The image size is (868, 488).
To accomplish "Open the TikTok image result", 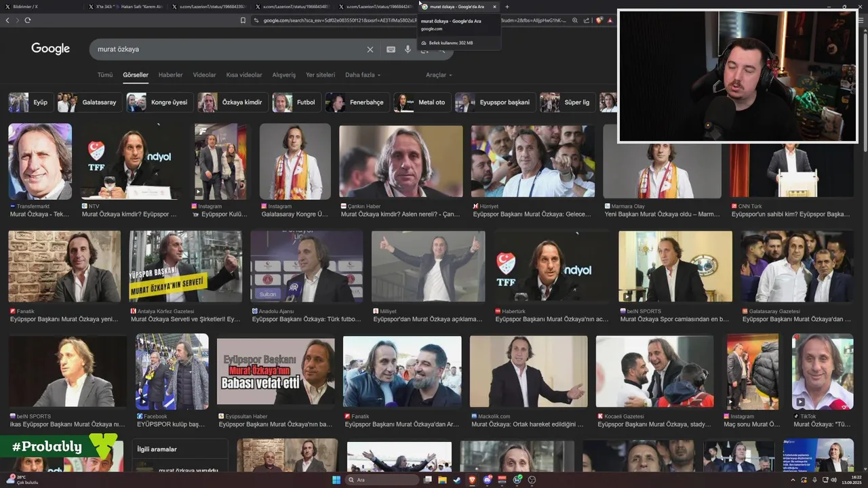I will pos(823,372).
